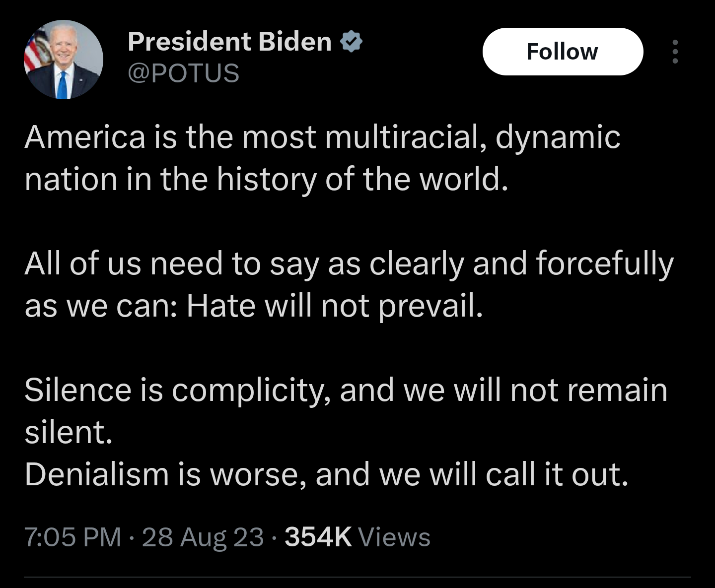Image resolution: width=715 pixels, height=588 pixels.
Task: Click the phrase "Hate will not prevail."
Action: tap(335, 306)
